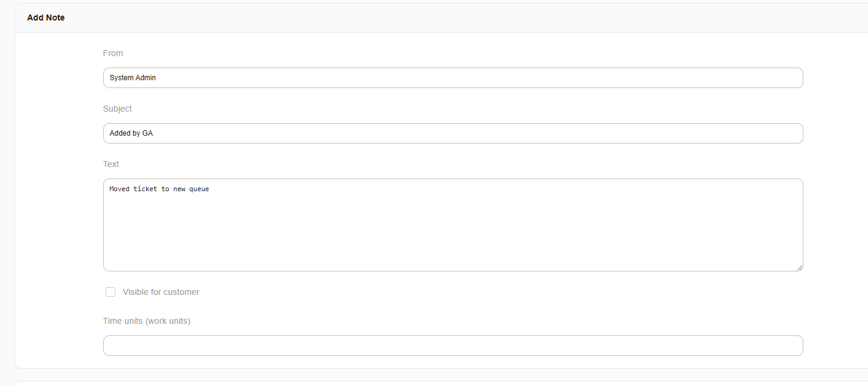
Task: Select the Subject label text
Action: [x=117, y=109]
